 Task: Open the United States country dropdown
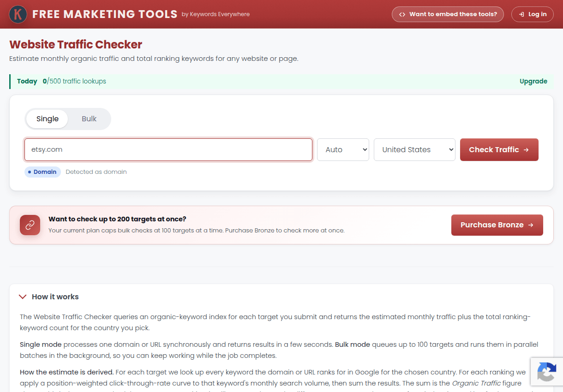click(414, 149)
